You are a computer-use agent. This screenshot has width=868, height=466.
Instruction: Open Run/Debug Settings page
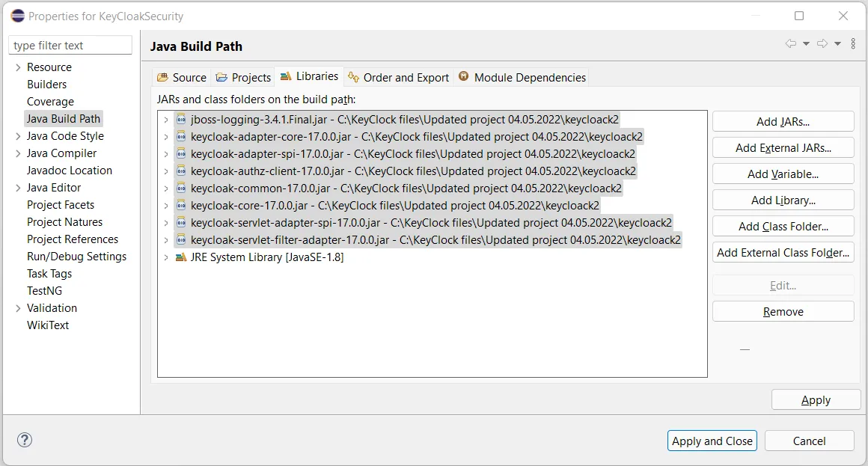pos(76,257)
